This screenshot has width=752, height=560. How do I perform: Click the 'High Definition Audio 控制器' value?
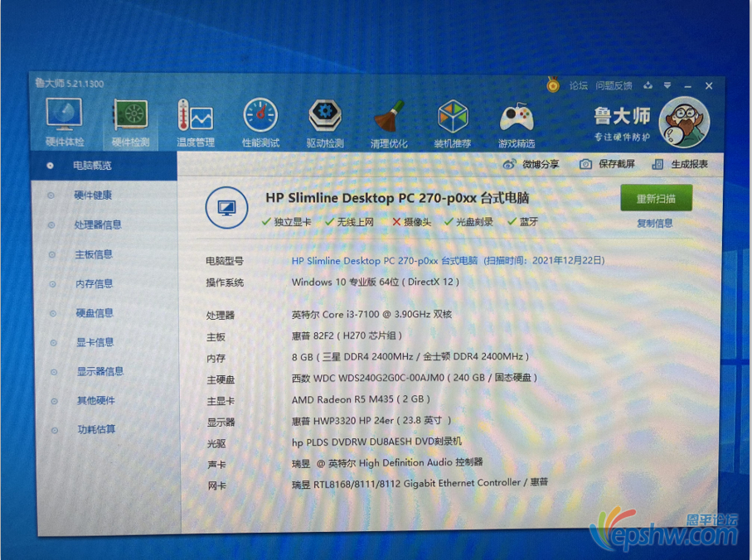(420, 462)
